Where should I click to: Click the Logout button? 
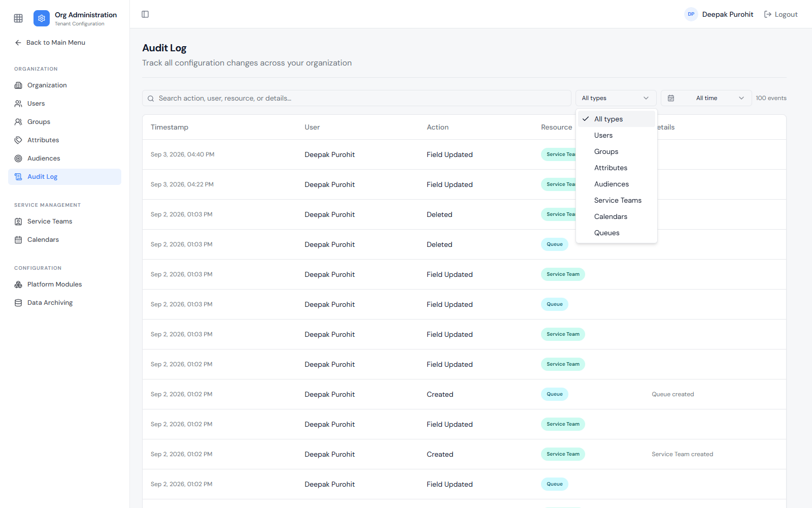pos(781,14)
